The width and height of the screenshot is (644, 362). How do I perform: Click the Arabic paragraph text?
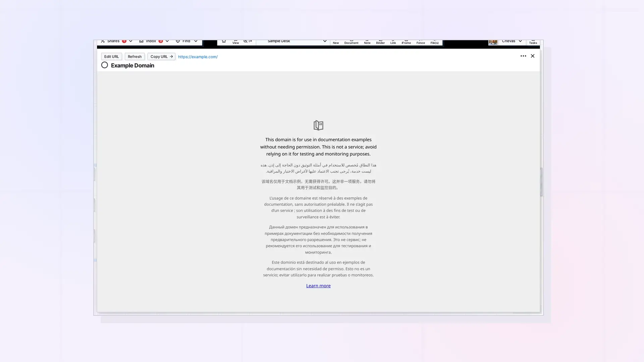(x=318, y=168)
